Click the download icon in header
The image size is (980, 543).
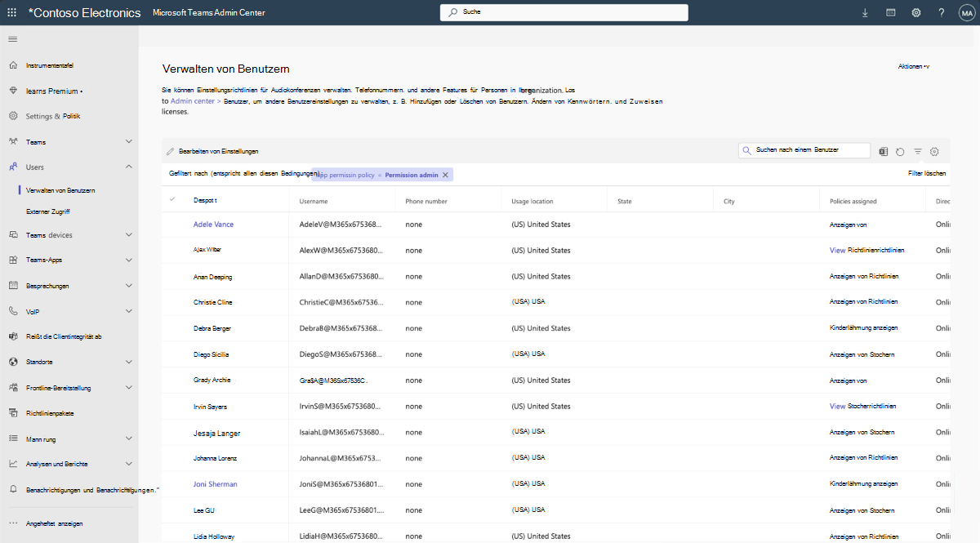[x=866, y=12]
